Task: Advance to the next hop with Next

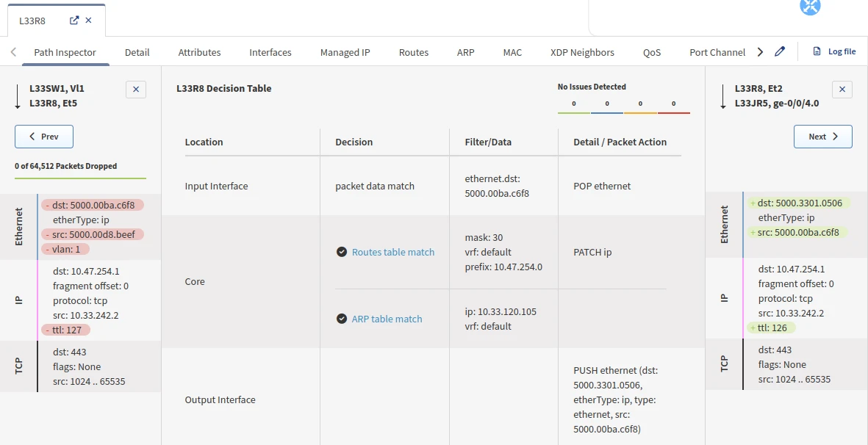Action: pos(822,137)
